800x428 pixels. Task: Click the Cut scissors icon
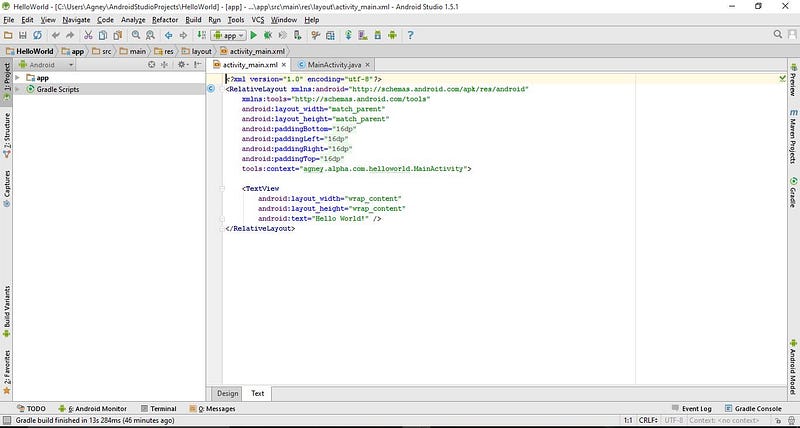(x=88, y=35)
